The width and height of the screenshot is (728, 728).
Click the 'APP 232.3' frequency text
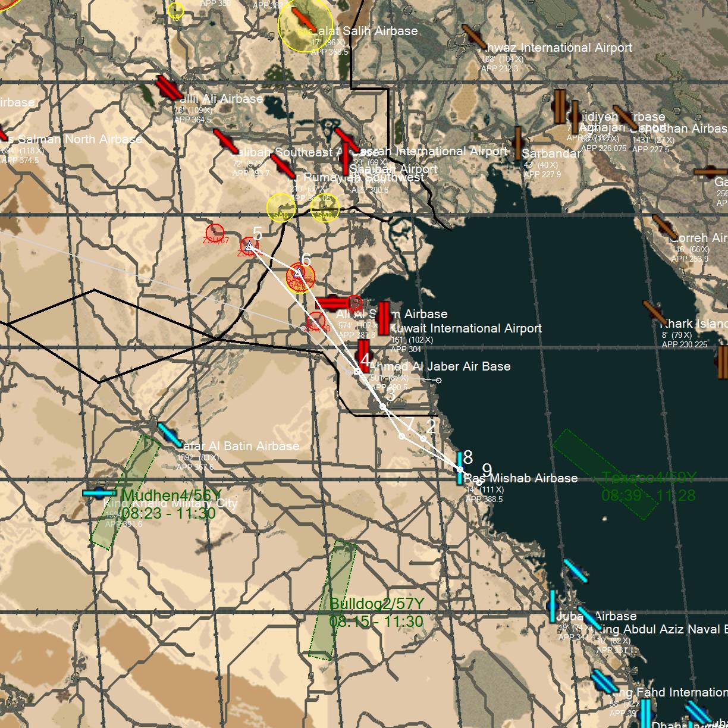tap(500, 68)
